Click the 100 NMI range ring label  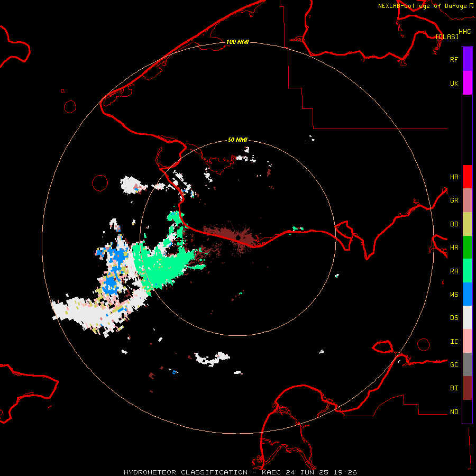pos(237,42)
